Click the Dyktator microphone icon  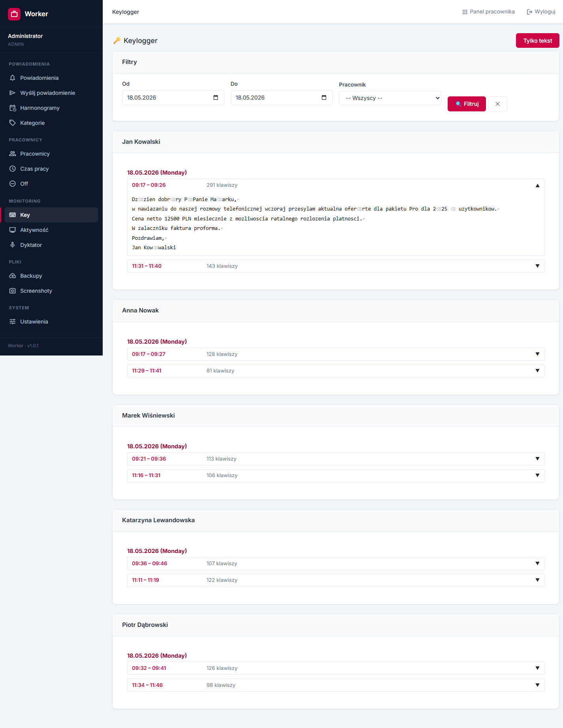(x=13, y=245)
